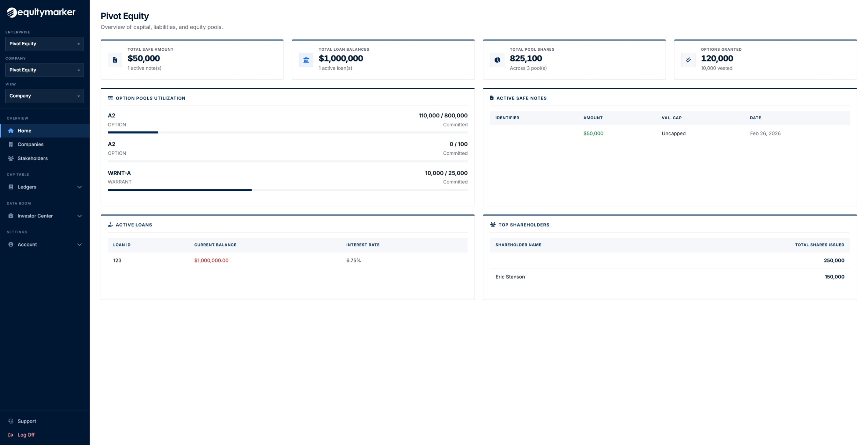Click the WRNT-A warrant progress bar

(x=287, y=190)
